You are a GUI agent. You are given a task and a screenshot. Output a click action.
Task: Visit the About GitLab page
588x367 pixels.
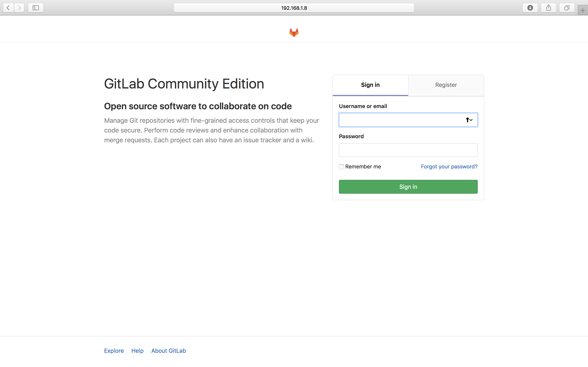[169, 350]
